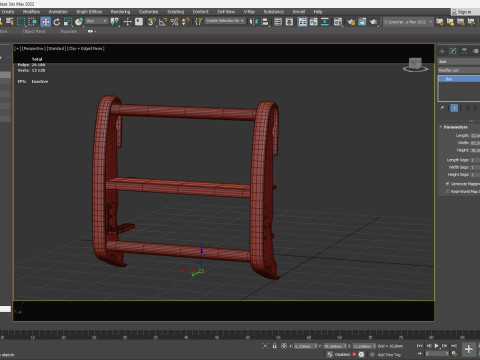Toggle the Scene Explorer
The width and height of the screenshot is (480, 360).
[278, 22]
